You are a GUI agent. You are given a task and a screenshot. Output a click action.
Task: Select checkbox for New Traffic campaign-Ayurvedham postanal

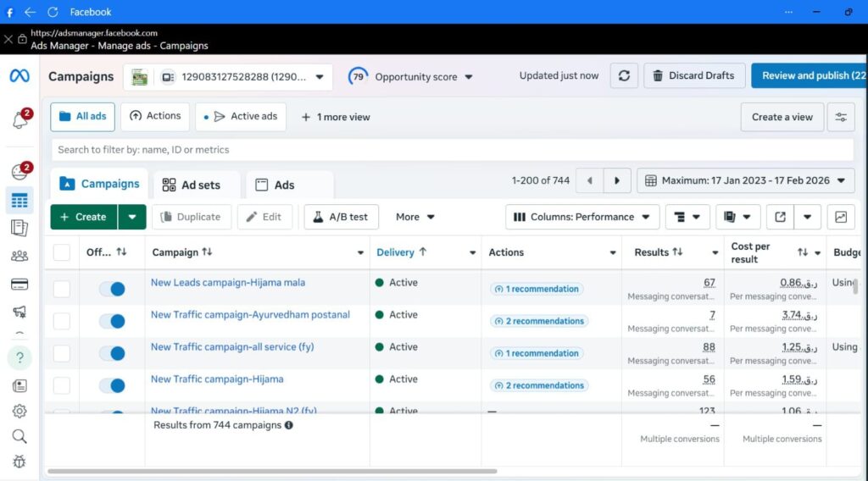coord(62,321)
